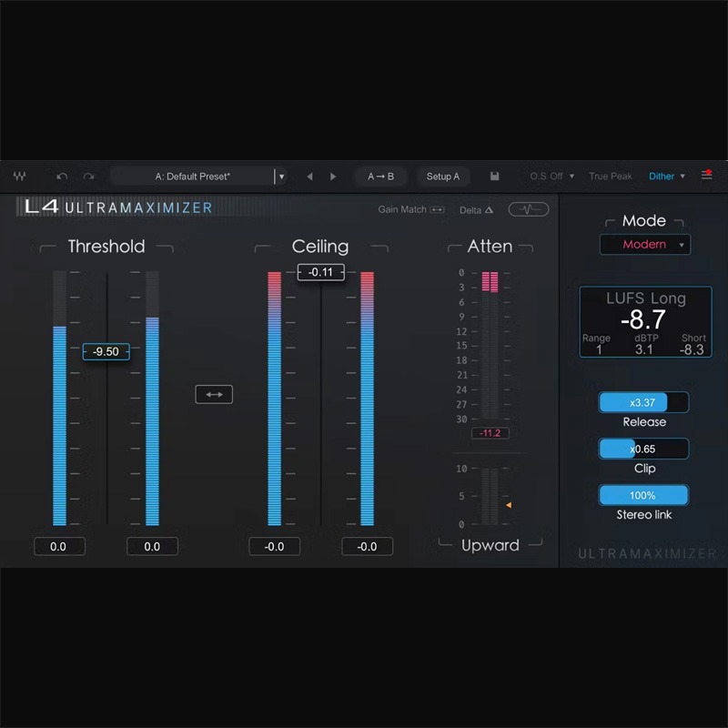Load the next preset arrow
Viewport: 728px width, 728px height.
click(x=333, y=177)
